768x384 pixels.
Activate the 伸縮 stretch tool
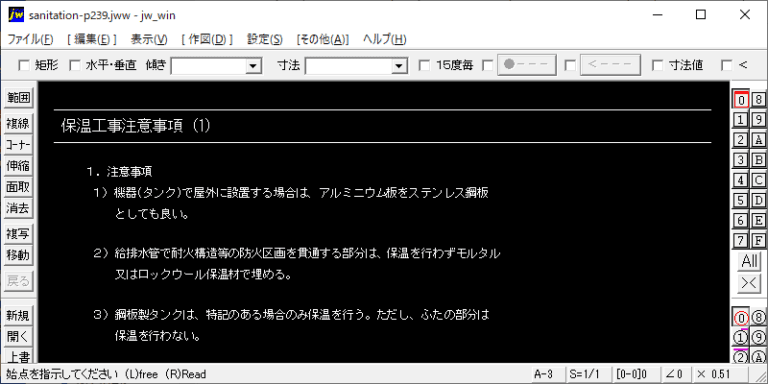18,166
